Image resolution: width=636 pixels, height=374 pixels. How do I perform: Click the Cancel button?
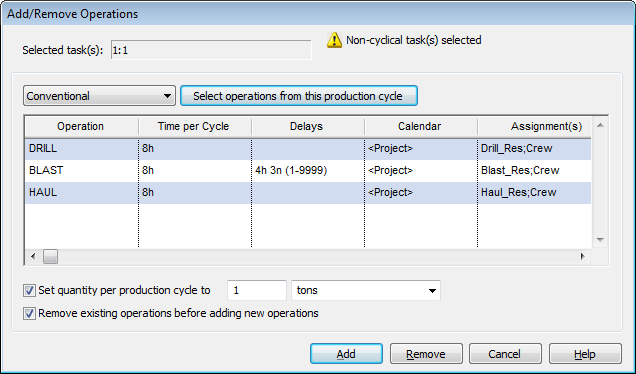pyautogui.click(x=505, y=354)
